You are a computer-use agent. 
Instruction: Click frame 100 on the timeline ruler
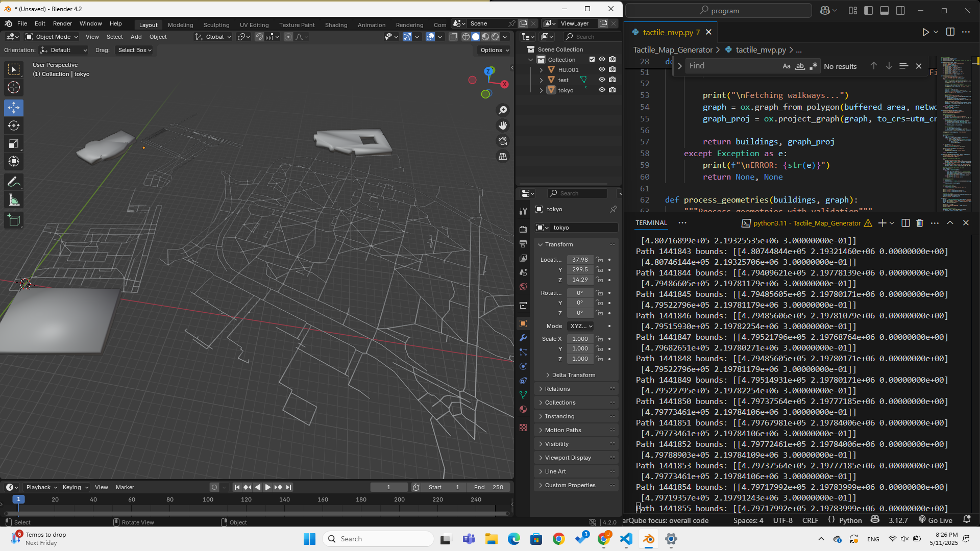point(208,500)
